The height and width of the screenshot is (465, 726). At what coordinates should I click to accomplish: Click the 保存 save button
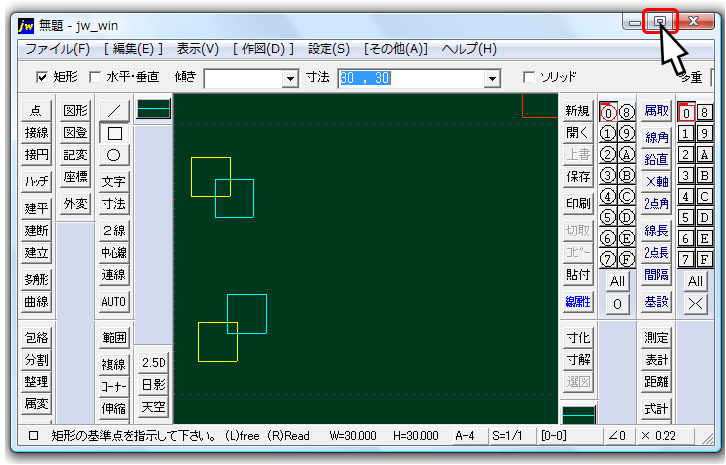pyautogui.click(x=578, y=177)
